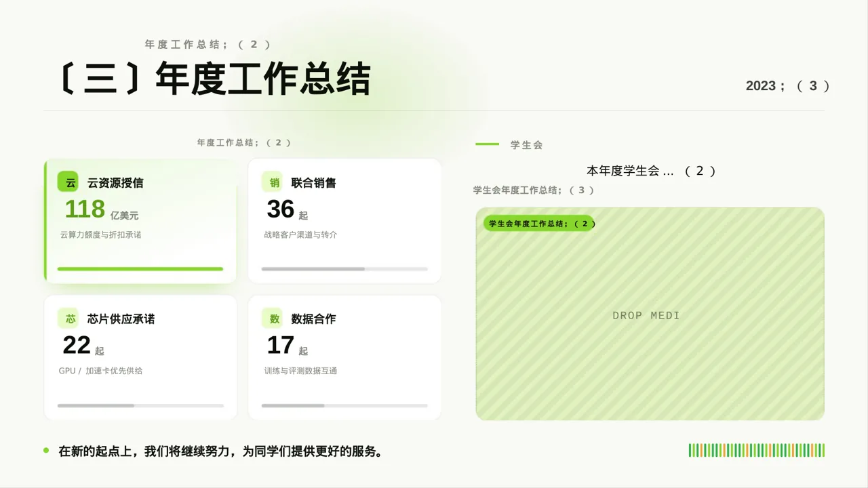The height and width of the screenshot is (488, 868).
Task: Select the description GPU / 加速卡优先供给
Action: click(x=100, y=371)
